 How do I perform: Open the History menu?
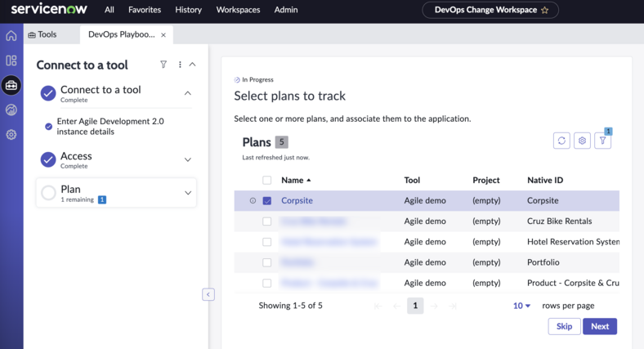pyautogui.click(x=189, y=10)
